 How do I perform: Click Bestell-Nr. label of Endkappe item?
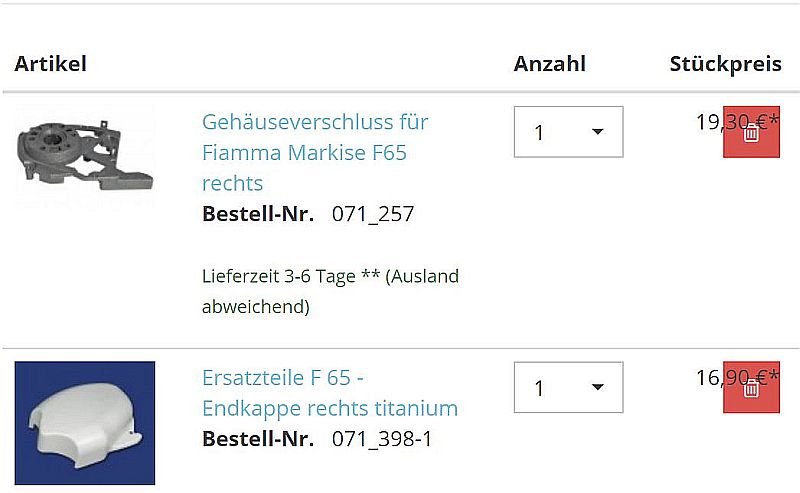(x=257, y=439)
